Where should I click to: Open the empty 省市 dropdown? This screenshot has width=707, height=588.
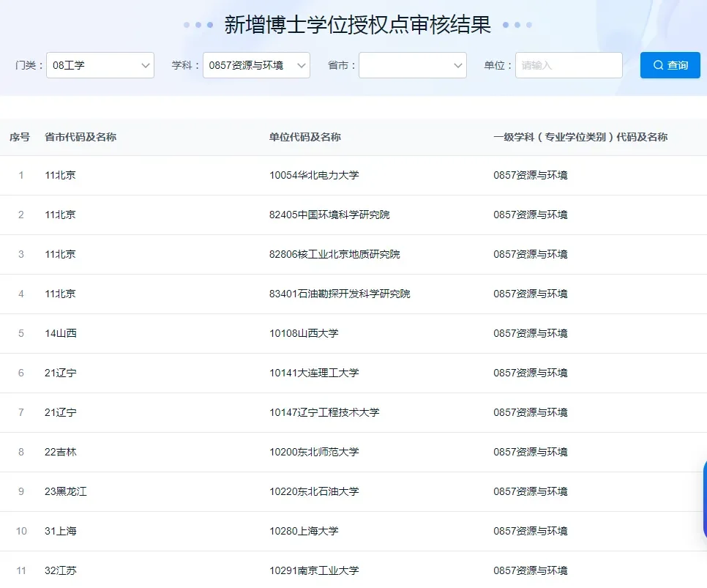pyautogui.click(x=413, y=65)
